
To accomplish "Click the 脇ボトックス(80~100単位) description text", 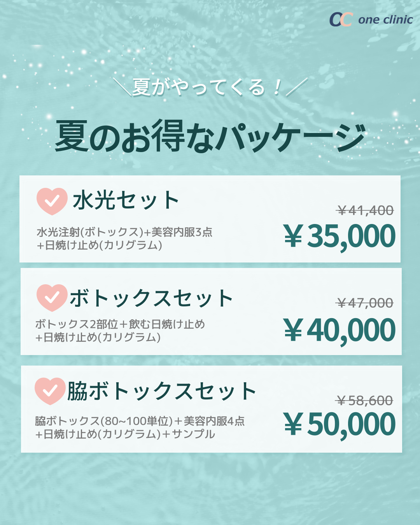I will [x=104, y=421].
